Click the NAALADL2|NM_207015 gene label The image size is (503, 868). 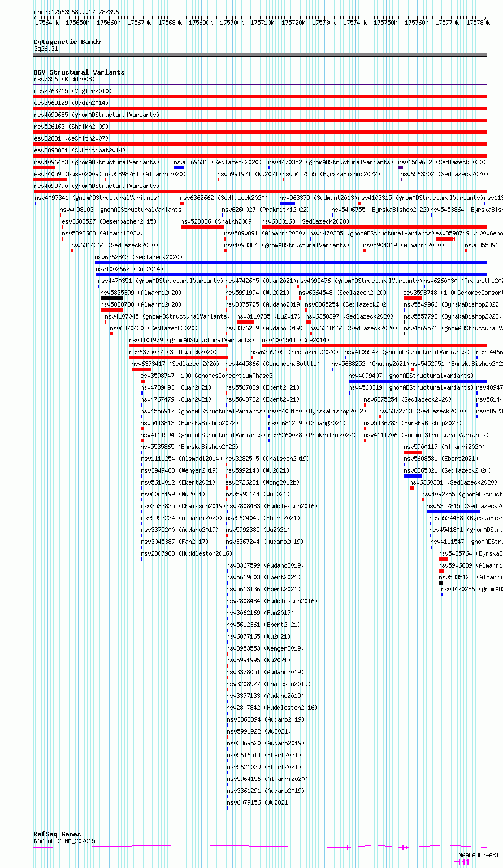click(64, 841)
